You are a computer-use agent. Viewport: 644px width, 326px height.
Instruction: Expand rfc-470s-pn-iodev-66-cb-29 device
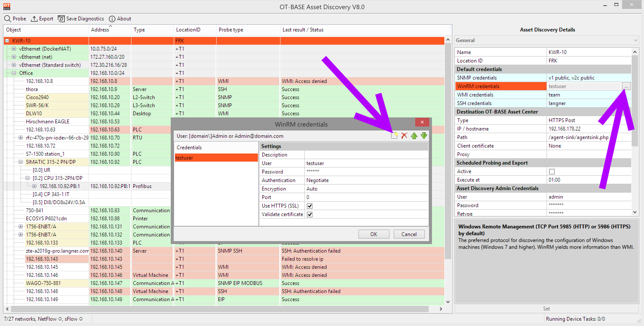21,138
